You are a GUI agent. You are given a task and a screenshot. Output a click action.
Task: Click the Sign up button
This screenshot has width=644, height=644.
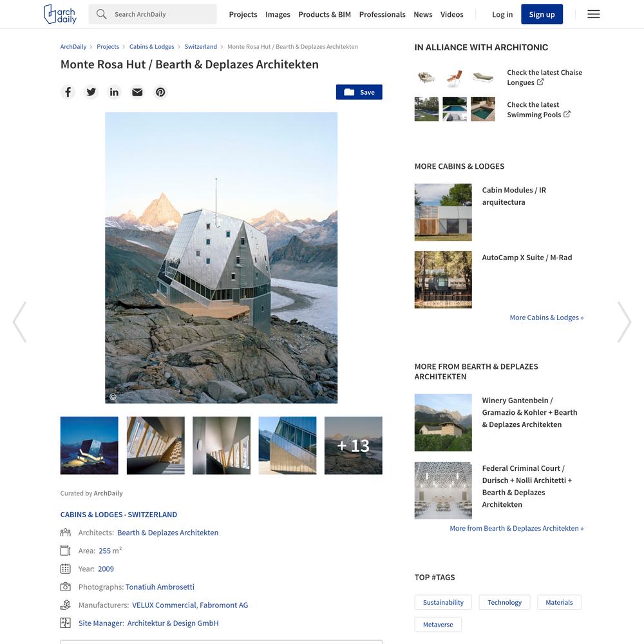coord(542,14)
